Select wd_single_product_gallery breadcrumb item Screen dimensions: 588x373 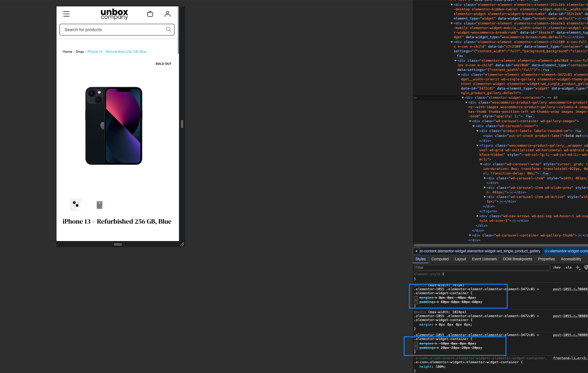pyautogui.click(x=480, y=251)
